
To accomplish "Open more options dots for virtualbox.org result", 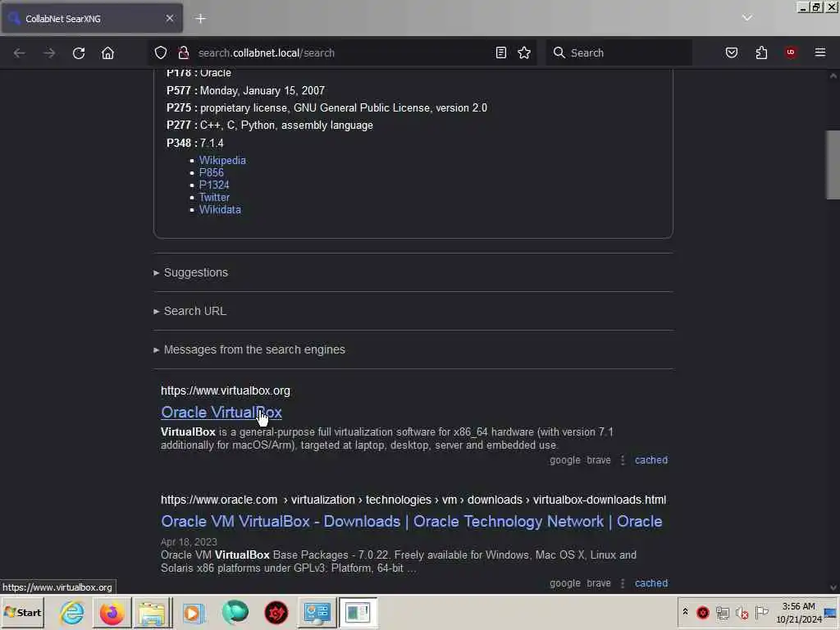I will [x=623, y=460].
